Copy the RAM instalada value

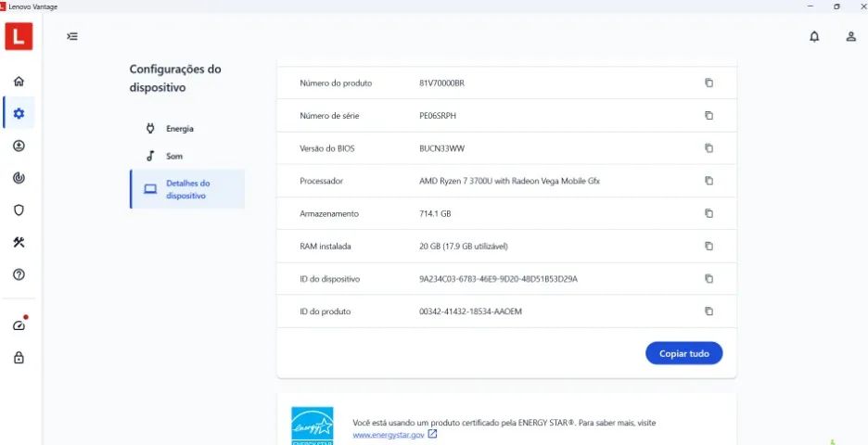point(708,247)
